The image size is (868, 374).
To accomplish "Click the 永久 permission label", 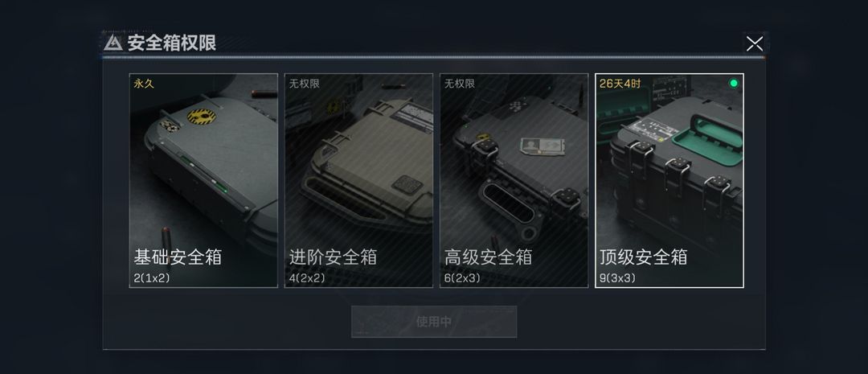I will click(x=143, y=84).
